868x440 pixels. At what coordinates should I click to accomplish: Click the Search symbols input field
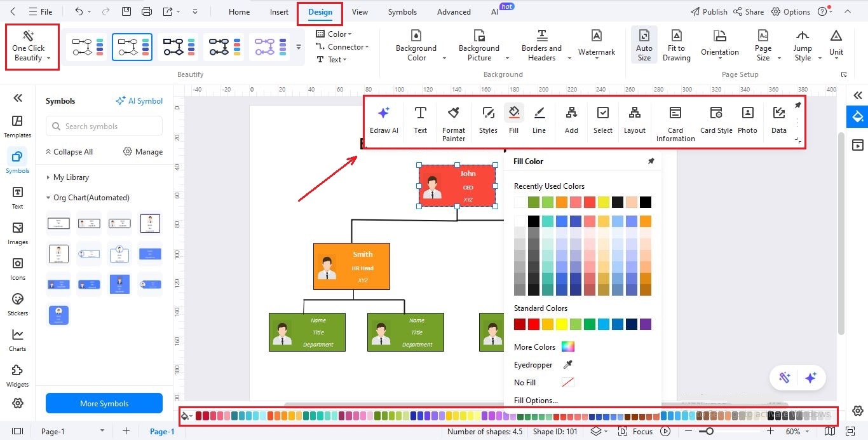104,126
